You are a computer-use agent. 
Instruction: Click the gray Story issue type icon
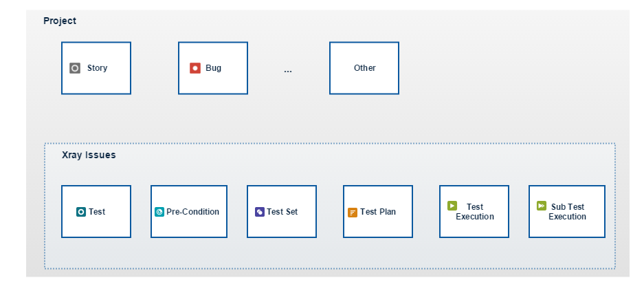[x=75, y=68]
